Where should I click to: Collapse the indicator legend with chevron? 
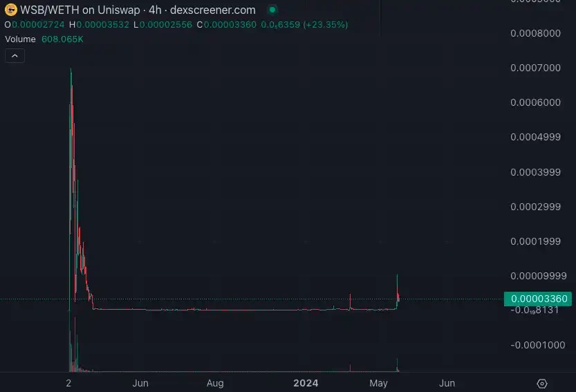(15, 56)
